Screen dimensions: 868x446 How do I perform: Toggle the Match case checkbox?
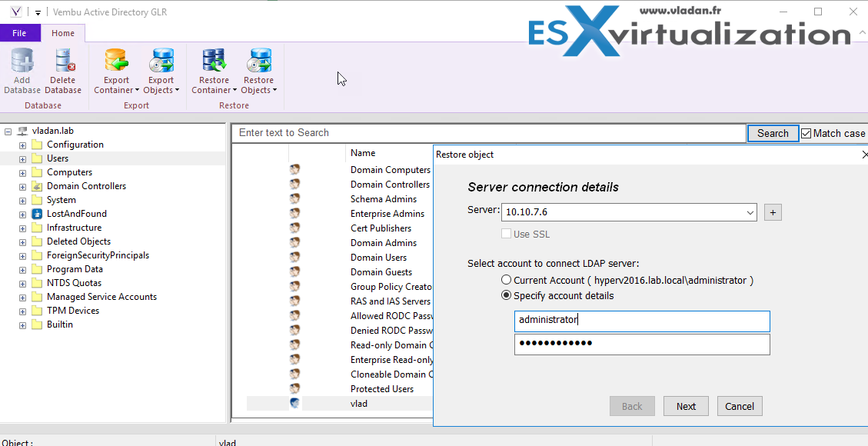806,133
